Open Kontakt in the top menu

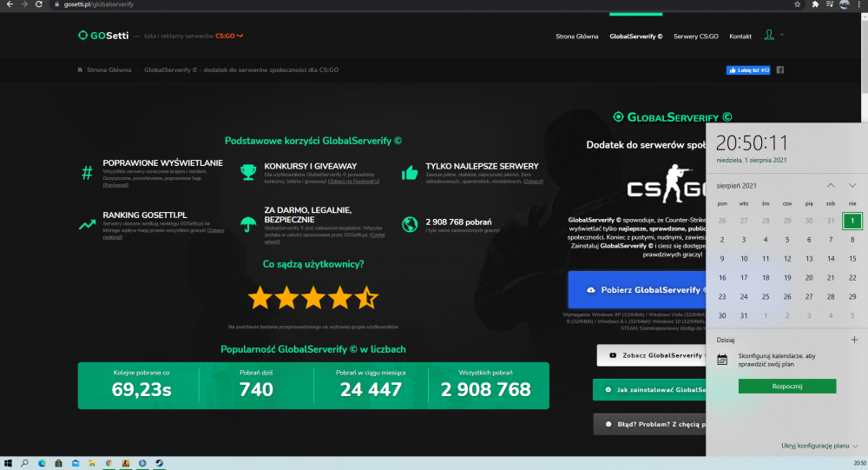740,36
